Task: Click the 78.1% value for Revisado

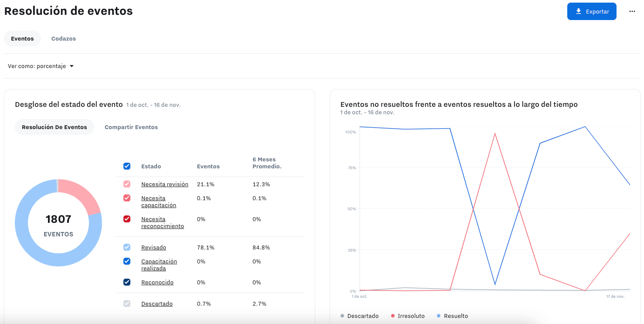Action: point(206,247)
